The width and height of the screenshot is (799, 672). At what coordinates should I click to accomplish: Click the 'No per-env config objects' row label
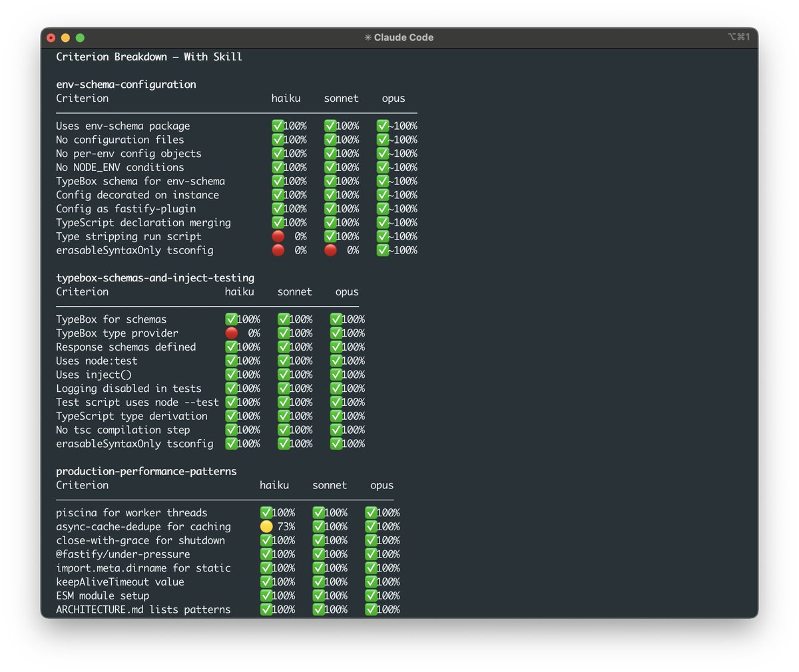pos(129,154)
